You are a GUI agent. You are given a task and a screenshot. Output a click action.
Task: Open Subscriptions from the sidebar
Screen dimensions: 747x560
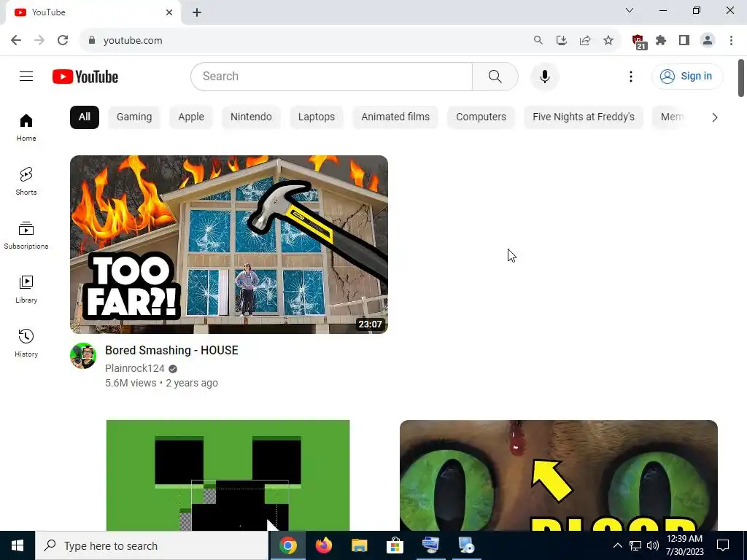pyautogui.click(x=26, y=236)
